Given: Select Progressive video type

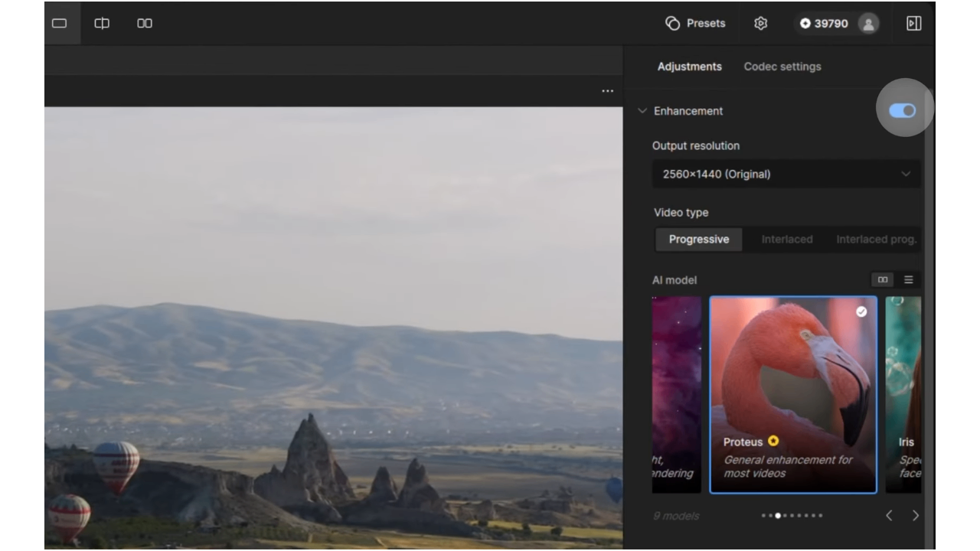Looking at the screenshot, I should tap(698, 240).
